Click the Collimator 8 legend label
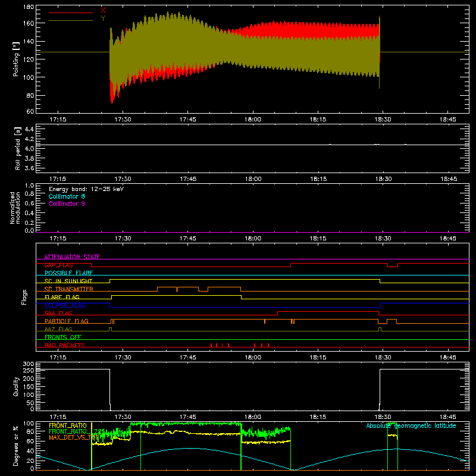476x476 pixels. tap(67, 196)
